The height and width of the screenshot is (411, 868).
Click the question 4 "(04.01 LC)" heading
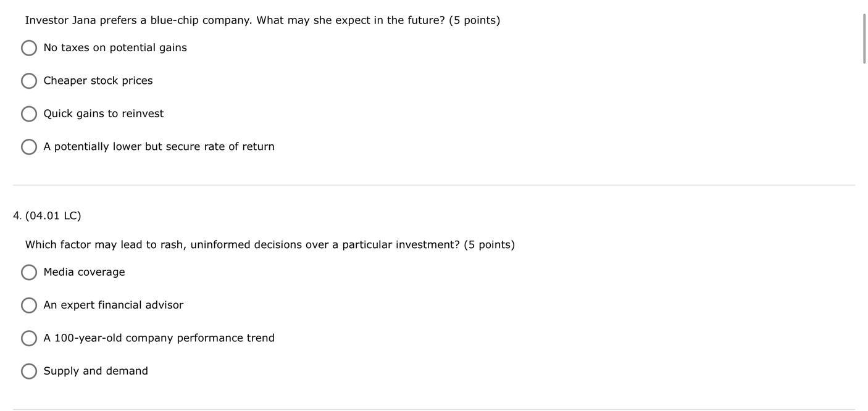pyautogui.click(x=53, y=216)
